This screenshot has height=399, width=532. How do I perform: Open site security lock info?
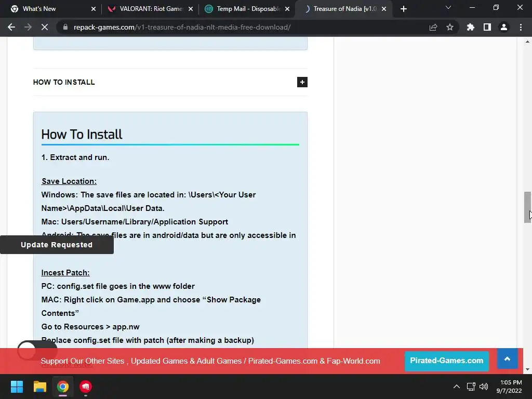[65, 27]
